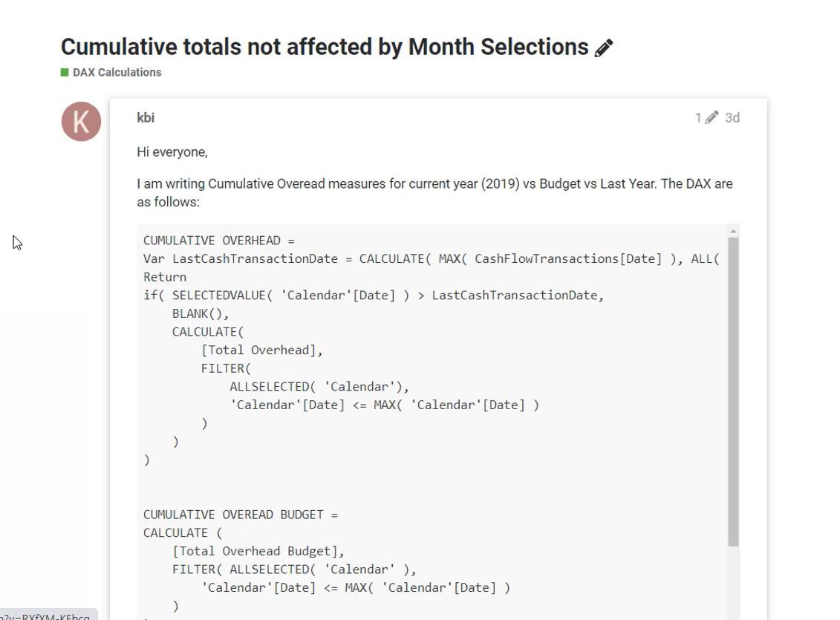Click the 'Return' code line
Screen dimensions: 840x620
click(x=164, y=277)
